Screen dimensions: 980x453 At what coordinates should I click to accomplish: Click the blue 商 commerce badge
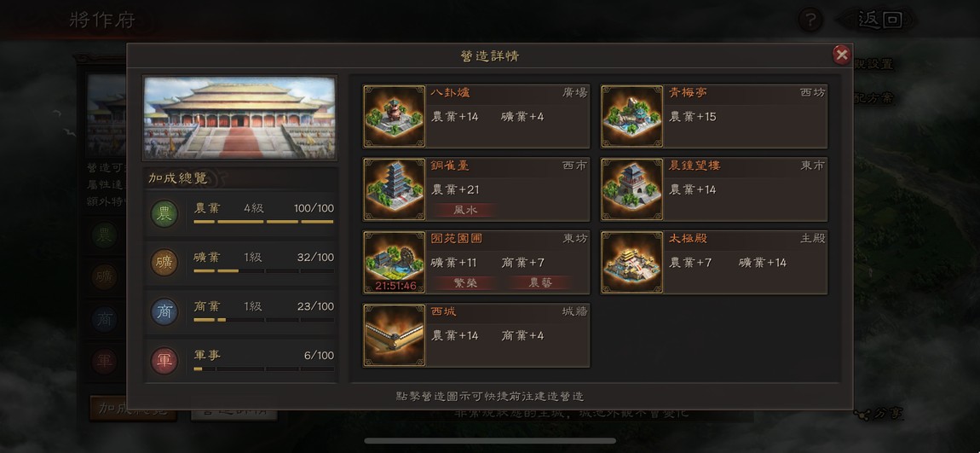pyautogui.click(x=164, y=311)
